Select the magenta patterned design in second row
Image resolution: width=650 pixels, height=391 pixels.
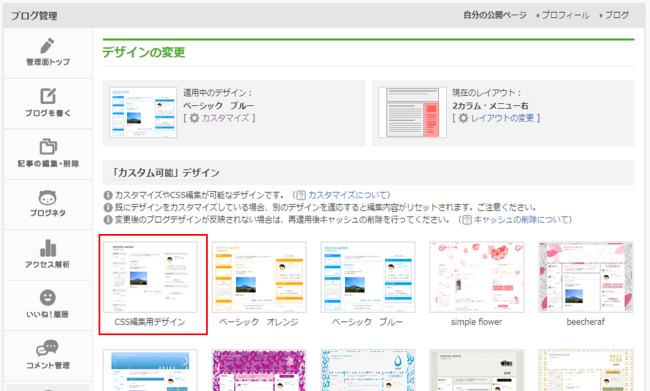pyautogui.click(x=259, y=370)
